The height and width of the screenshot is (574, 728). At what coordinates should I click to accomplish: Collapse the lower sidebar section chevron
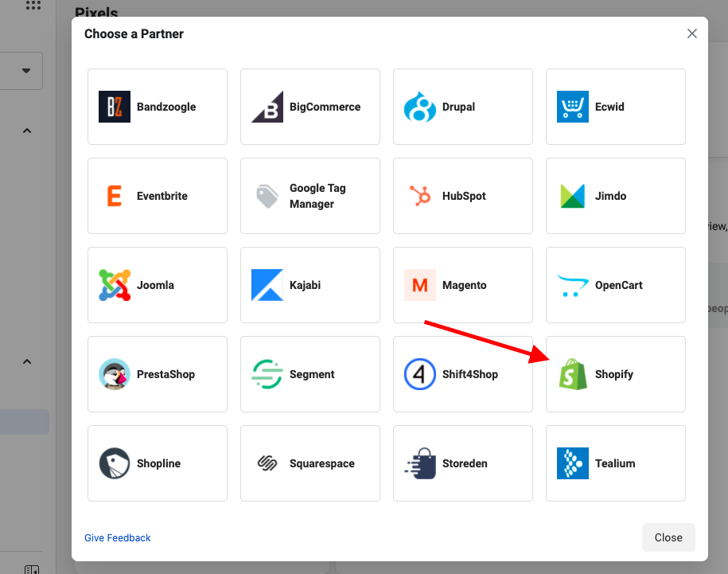27,361
